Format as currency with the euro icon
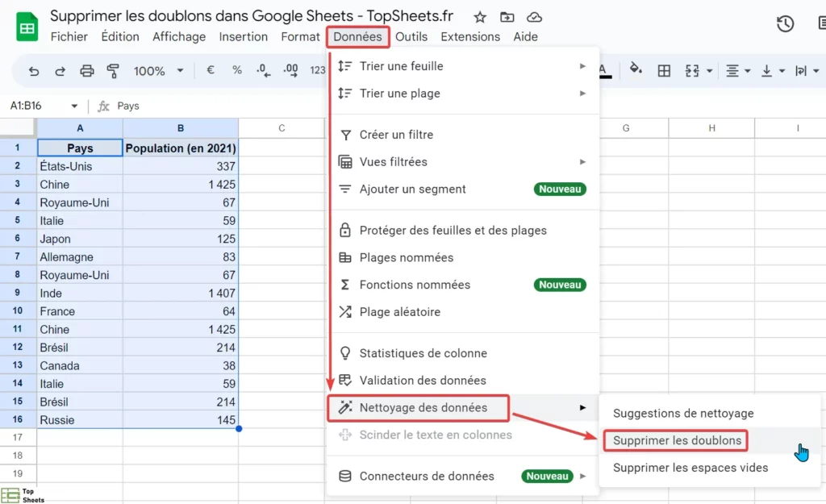The width and height of the screenshot is (826, 504). pos(211,70)
